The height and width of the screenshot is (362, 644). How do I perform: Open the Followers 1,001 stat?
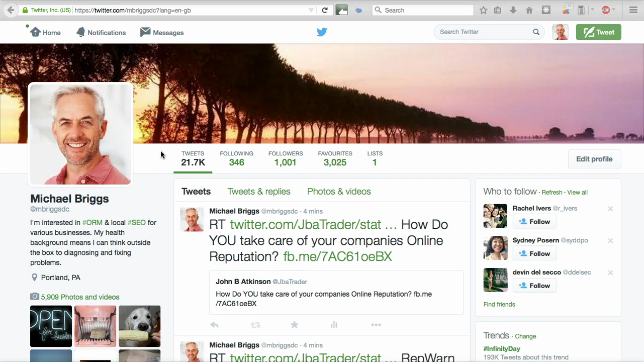[286, 158]
